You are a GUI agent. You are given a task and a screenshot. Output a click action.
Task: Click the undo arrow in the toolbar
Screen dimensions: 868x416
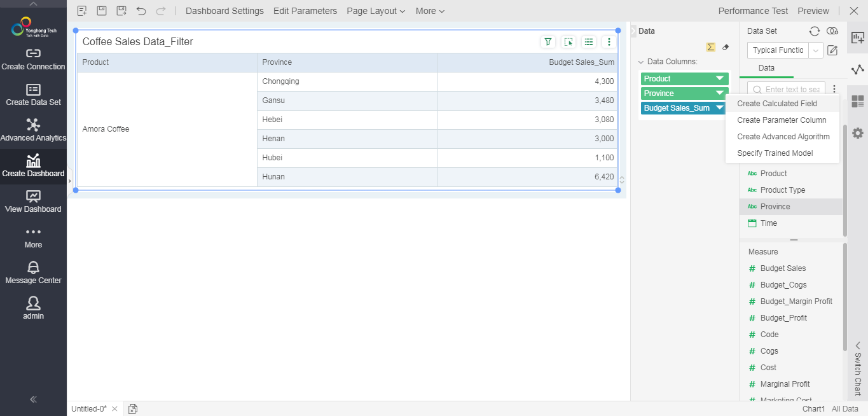[x=141, y=11]
